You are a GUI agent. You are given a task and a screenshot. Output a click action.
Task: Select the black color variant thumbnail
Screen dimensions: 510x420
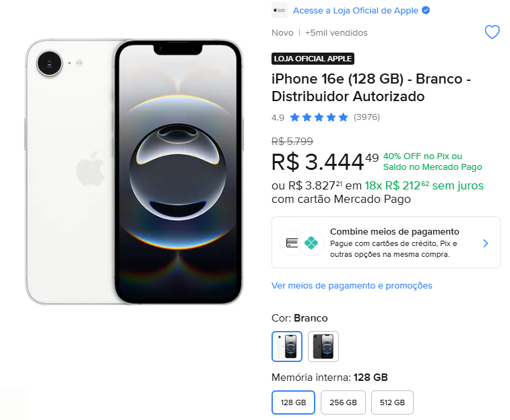tap(323, 347)
